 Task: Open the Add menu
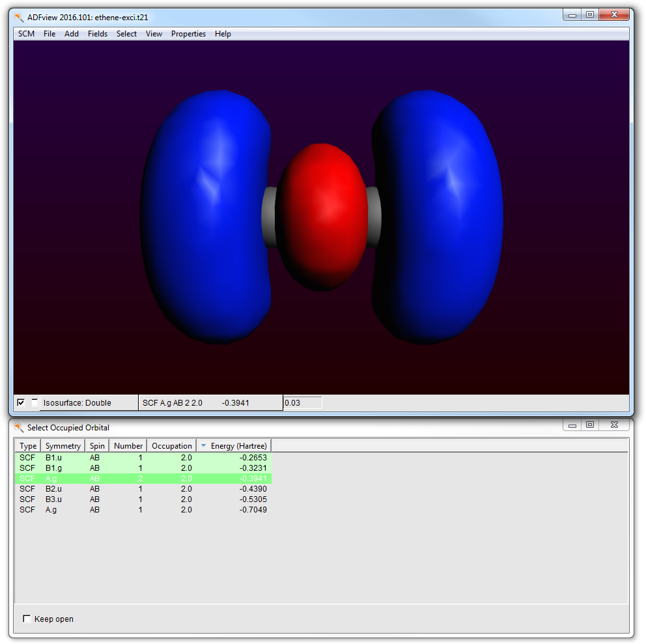tap(71, 34)
